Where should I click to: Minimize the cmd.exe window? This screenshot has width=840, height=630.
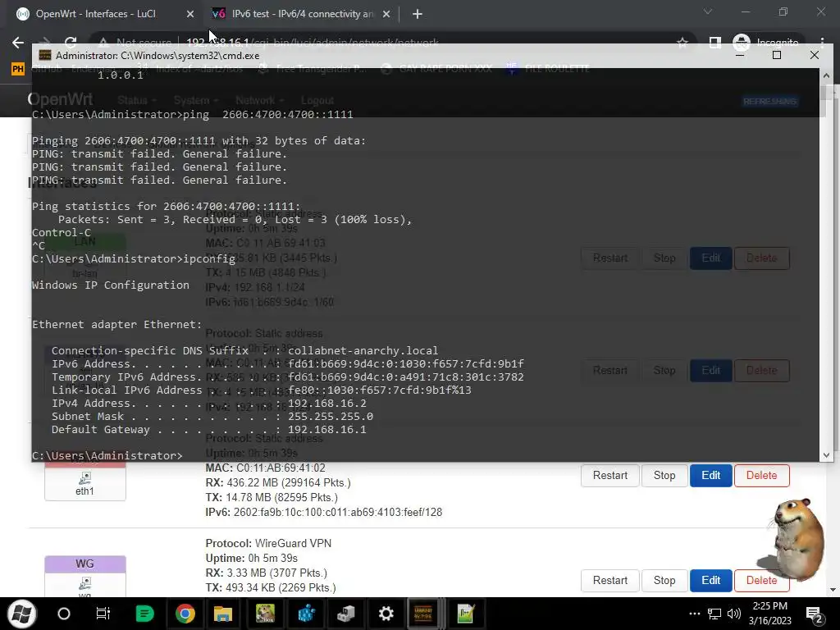(740, 55)
